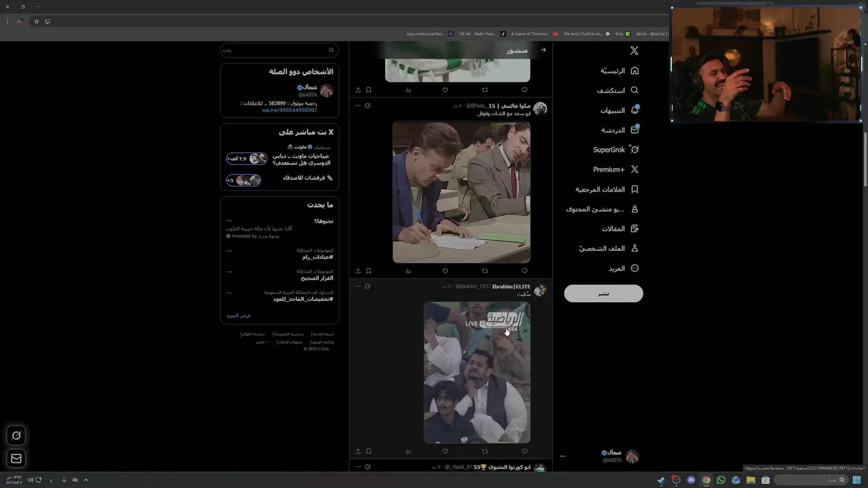This screenshot has height=488, width=868.
Task: Open more menu for #عبادات_رام trend
Action: click(x=229, y=251)
